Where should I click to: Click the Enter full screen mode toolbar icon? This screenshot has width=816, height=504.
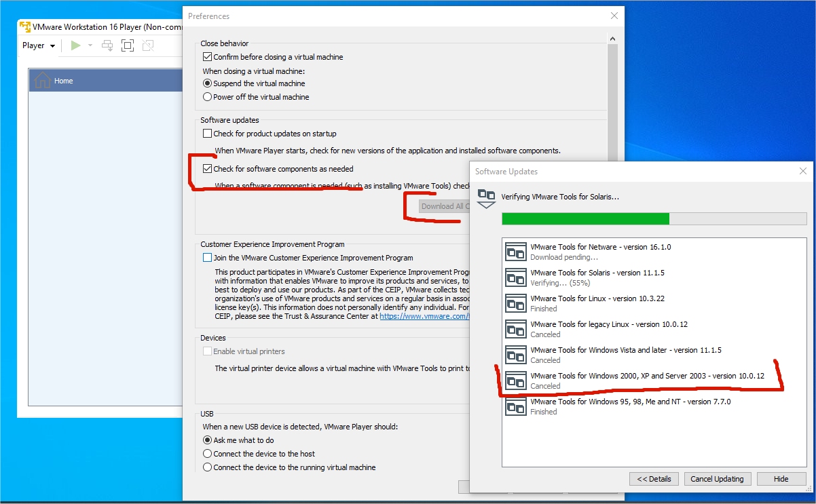[128, 45]
